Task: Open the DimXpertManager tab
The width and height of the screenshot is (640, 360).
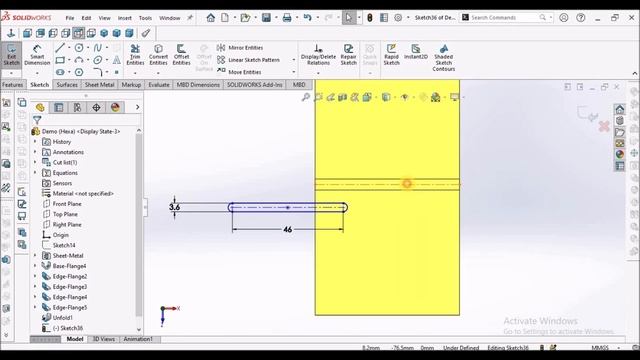Action: (96, 107)
